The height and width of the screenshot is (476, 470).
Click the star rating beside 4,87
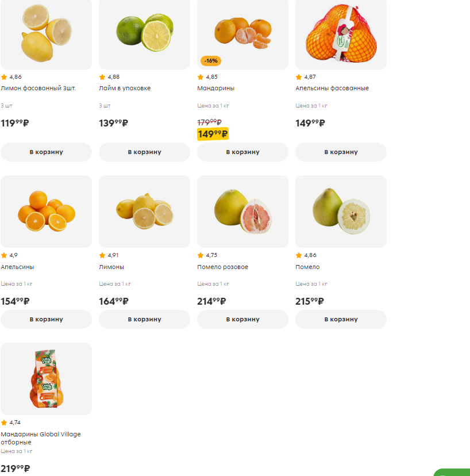(299, 77)
